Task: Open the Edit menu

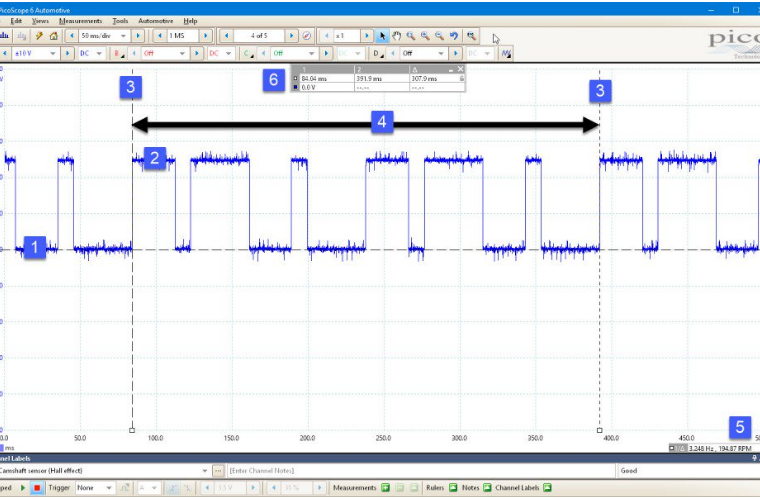Action: [16, 21]
